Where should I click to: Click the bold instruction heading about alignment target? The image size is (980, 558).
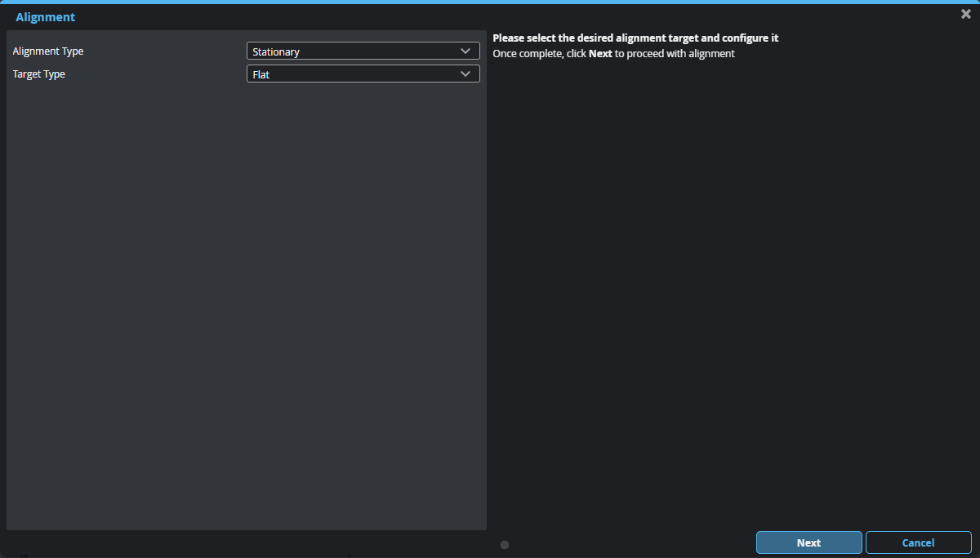click(x=635, y=38)
